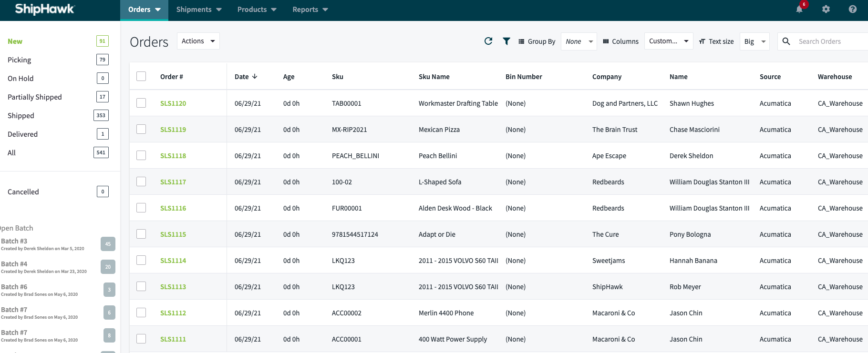Image resolution: width=868 pixels, height=353 pixels.
Task: Click the Shipped count badge 353
Action: tap(101, 115)
